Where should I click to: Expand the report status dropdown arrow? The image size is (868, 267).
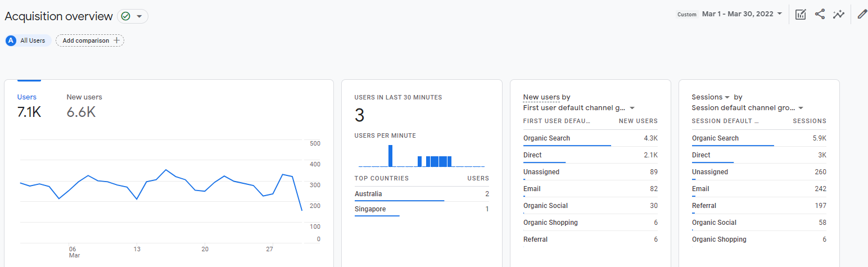click(x=139, y=16)
